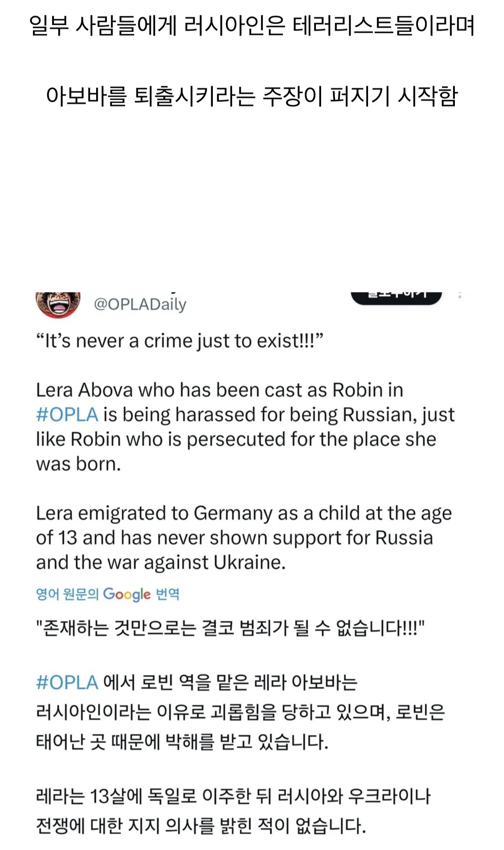Click the quote "It's never a crime just to exist!!!"
Screen dimensions: 504x850
point(180,341)
